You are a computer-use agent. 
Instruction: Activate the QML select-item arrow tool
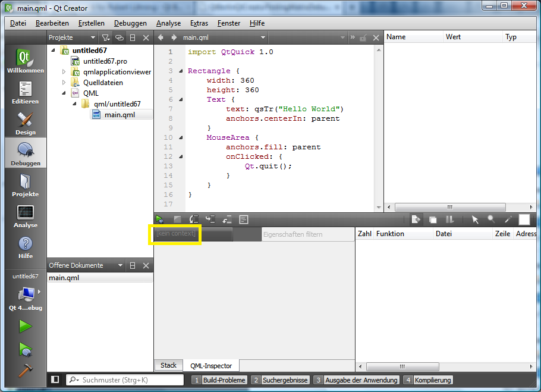coord(475,219)
